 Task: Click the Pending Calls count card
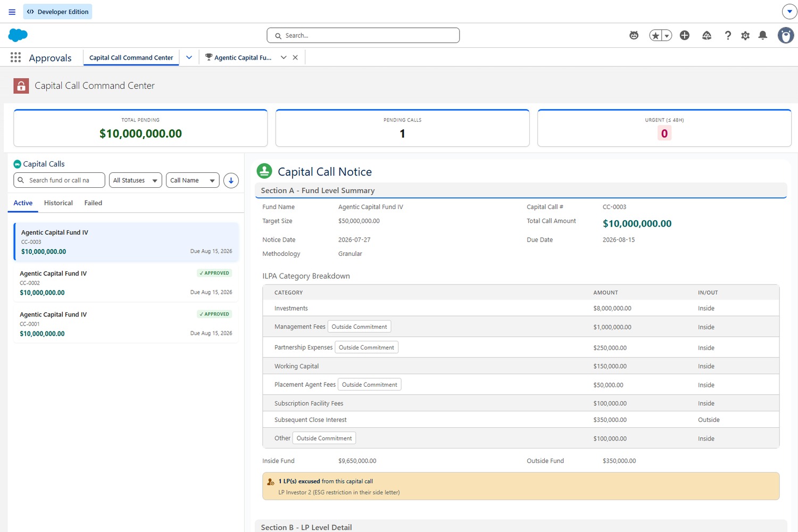click(x=402, y=128)
